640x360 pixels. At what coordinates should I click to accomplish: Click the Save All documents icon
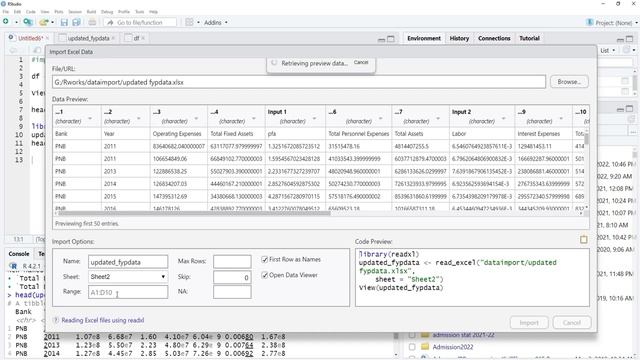coord(76,22)
